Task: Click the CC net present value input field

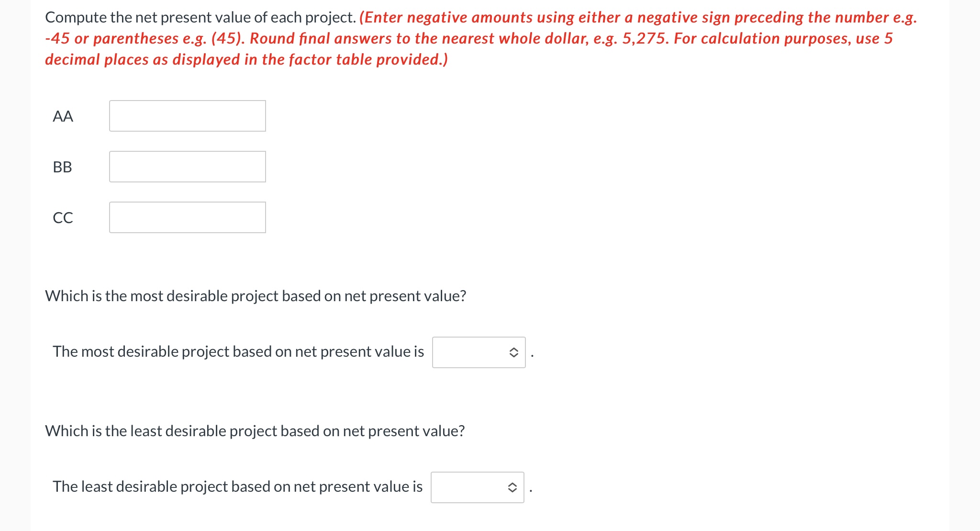Action: [x=188, y=217]
